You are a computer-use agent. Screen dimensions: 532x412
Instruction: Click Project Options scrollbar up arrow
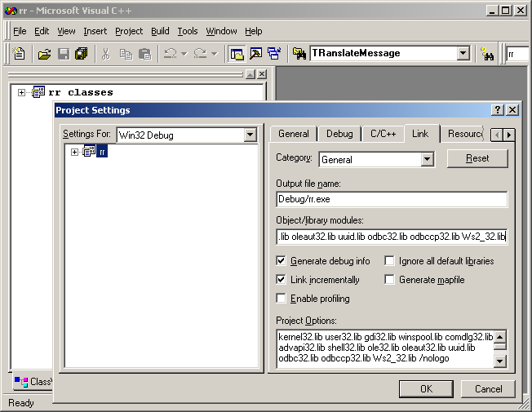[x=500, y=337]
